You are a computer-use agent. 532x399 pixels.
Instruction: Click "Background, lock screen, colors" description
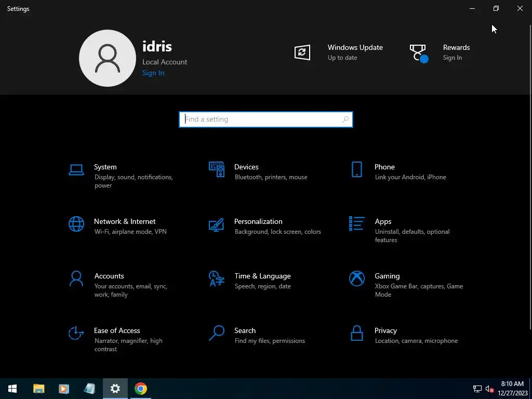tap(277, 232)
